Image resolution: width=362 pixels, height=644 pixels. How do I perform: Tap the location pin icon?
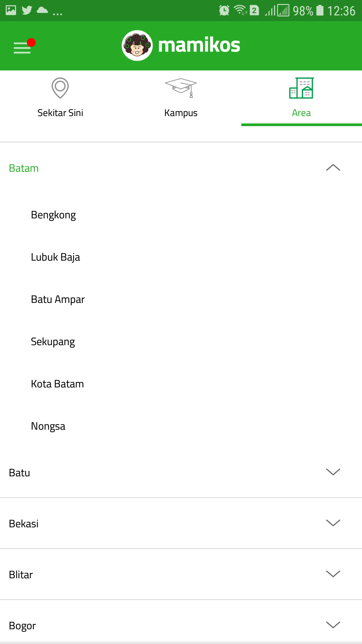[x=60, y=88]
